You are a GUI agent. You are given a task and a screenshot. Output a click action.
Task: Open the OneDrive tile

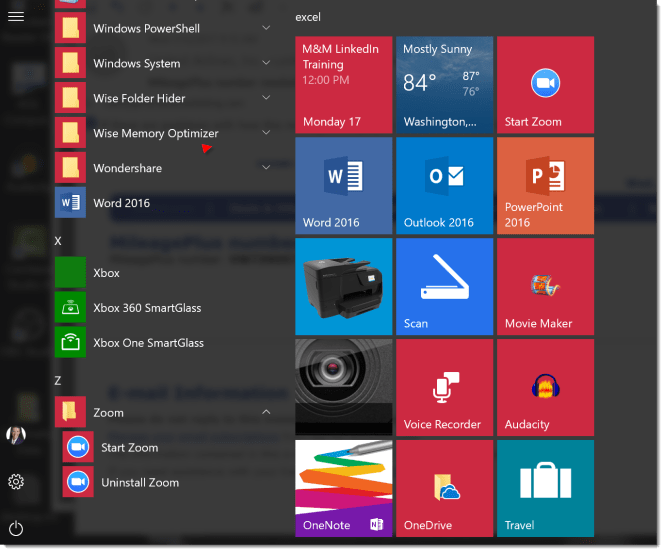point(445,489)
